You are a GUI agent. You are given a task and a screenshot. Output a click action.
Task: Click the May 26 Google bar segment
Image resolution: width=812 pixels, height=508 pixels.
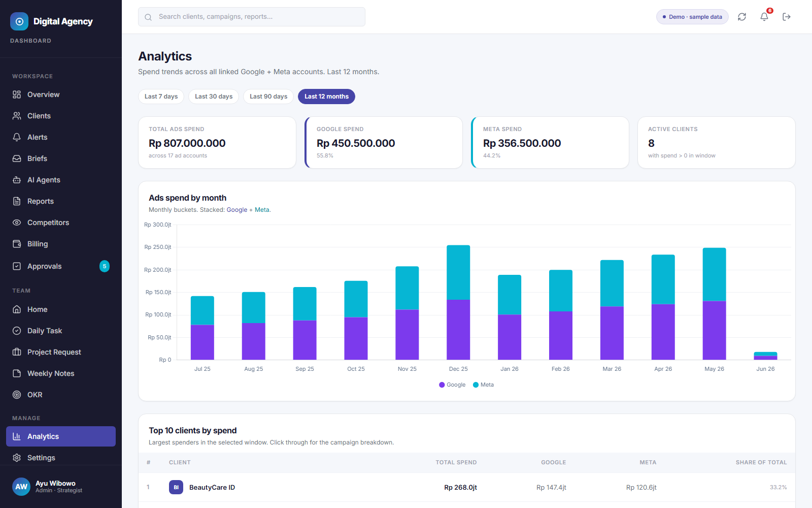714,330
